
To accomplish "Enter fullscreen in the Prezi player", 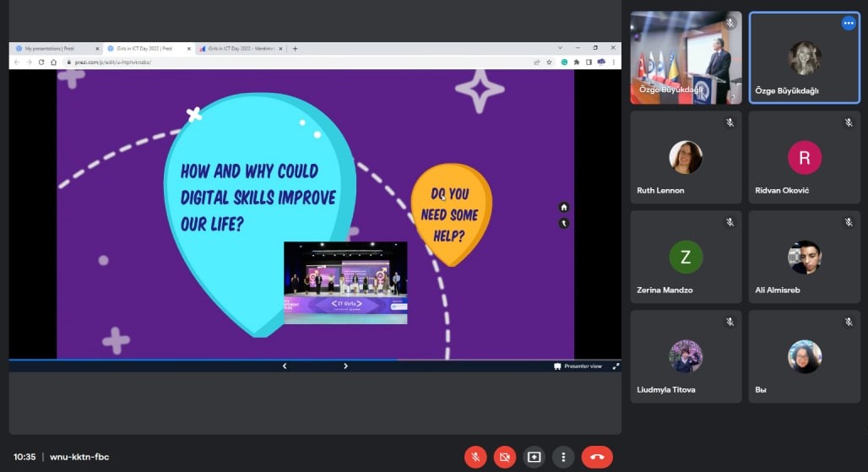I will (616, 366).
